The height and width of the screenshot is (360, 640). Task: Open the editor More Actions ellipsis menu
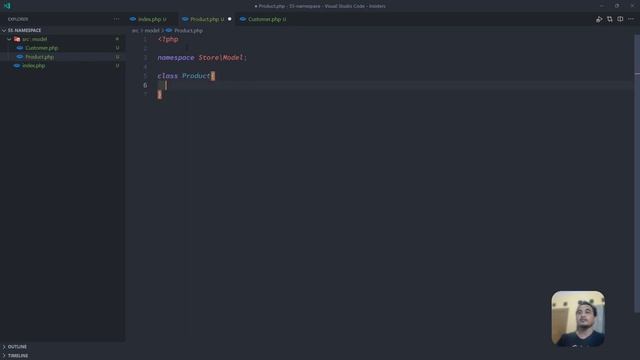(631, 19)
